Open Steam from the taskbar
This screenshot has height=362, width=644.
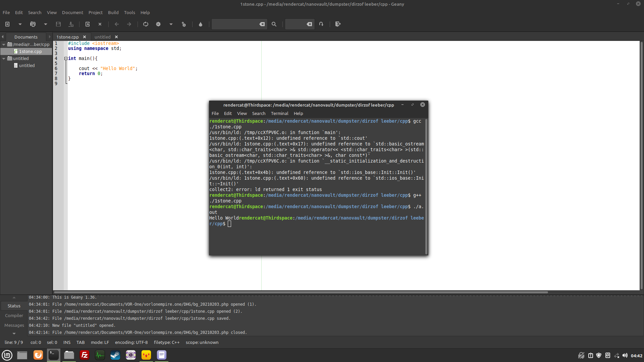click(115, 355)
